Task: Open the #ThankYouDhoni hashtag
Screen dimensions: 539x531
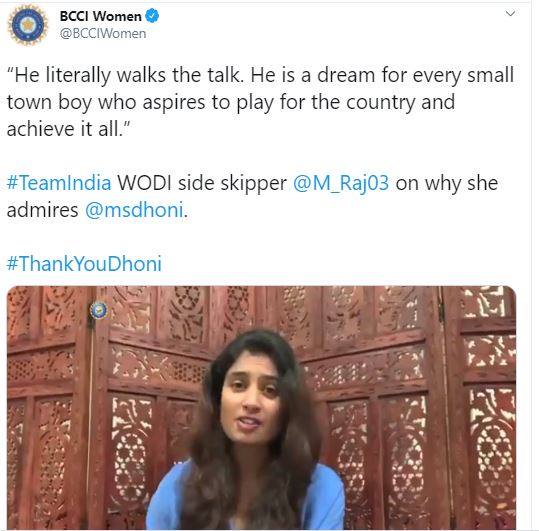Action: 84,264
